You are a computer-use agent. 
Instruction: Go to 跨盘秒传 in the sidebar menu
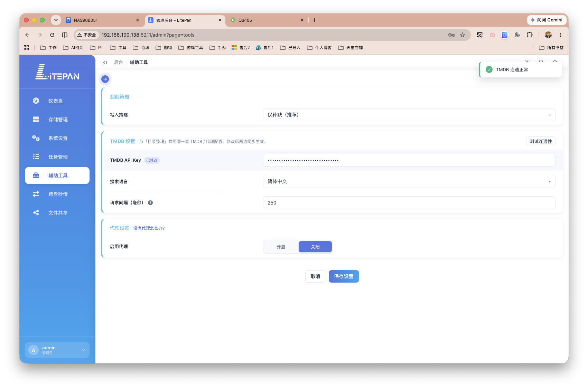(x=57, y=194)
